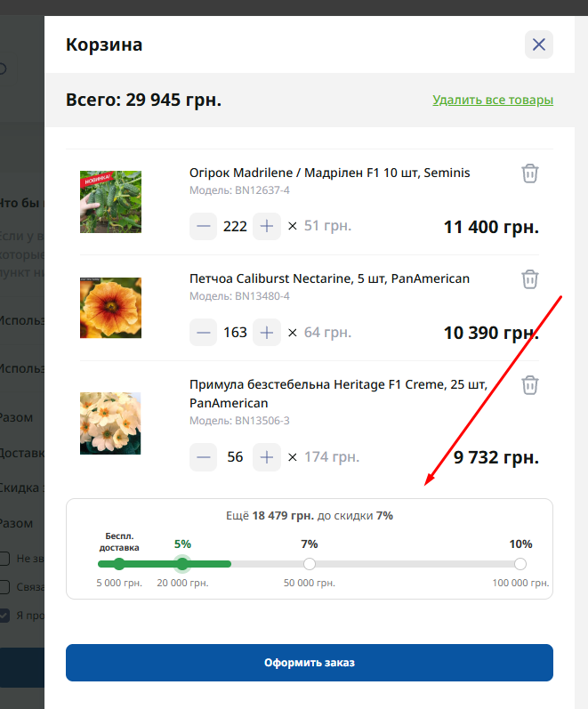Open the cucumber Madrilene product thumbnail

[110, 202]
